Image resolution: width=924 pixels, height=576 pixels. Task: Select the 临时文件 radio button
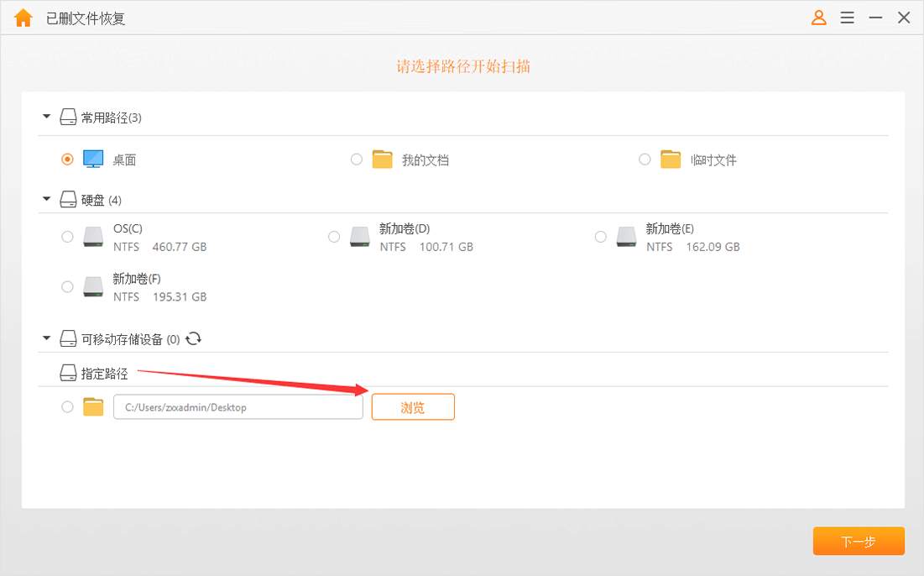(645, 160)
